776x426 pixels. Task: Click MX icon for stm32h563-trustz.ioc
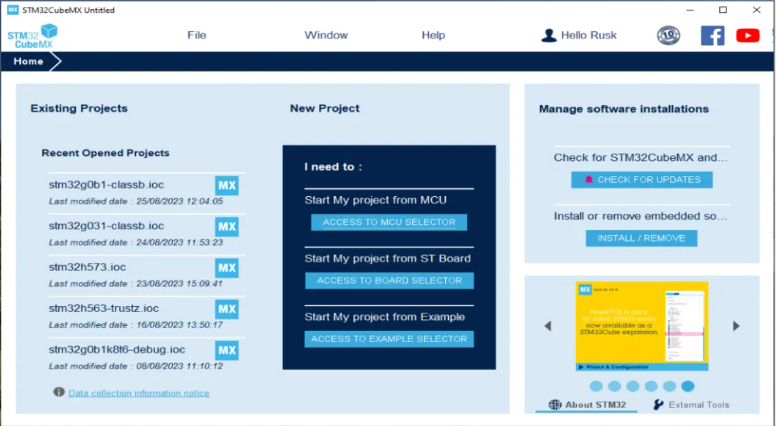[x=227, y=309]
